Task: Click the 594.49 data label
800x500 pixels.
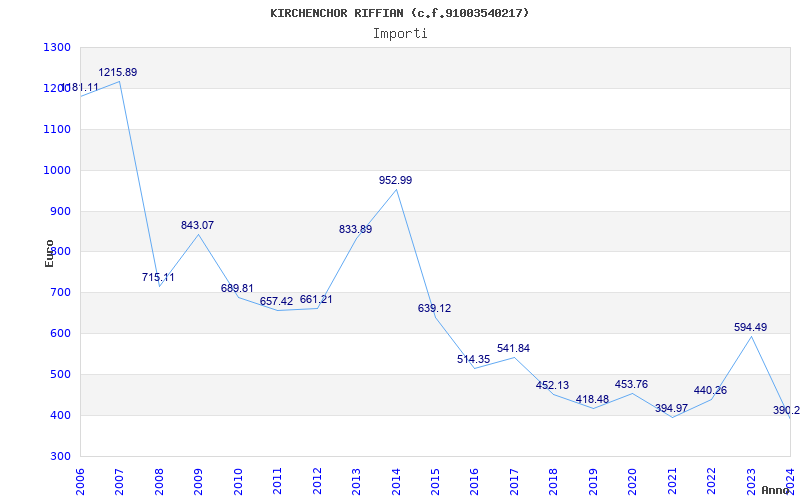Action: [751, 328]
